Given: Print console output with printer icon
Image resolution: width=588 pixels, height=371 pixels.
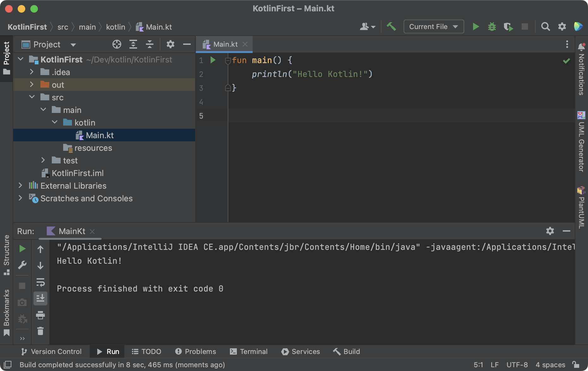Looking at the screenshot, I should (x=40, y=315).
